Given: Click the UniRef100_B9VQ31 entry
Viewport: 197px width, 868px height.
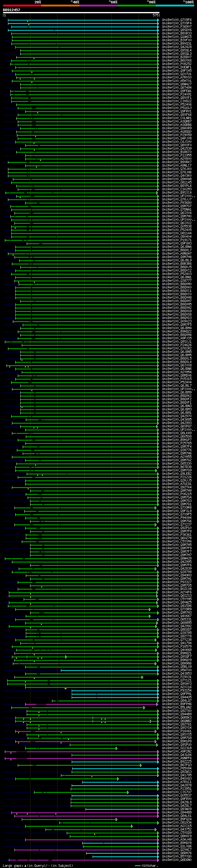Looking at the screenshot, I should (x=177, y=43).
